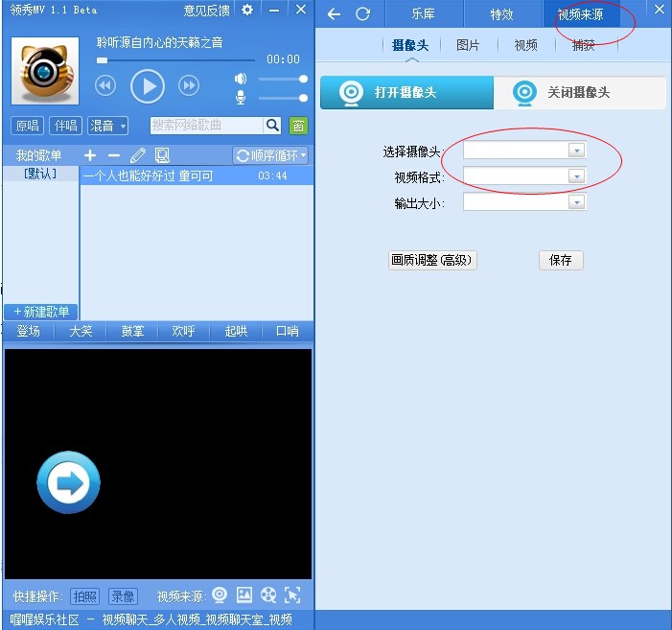The image size is (672, 630).
Task: Open the 混音 dropdown
Action: [x=108, y=126]
